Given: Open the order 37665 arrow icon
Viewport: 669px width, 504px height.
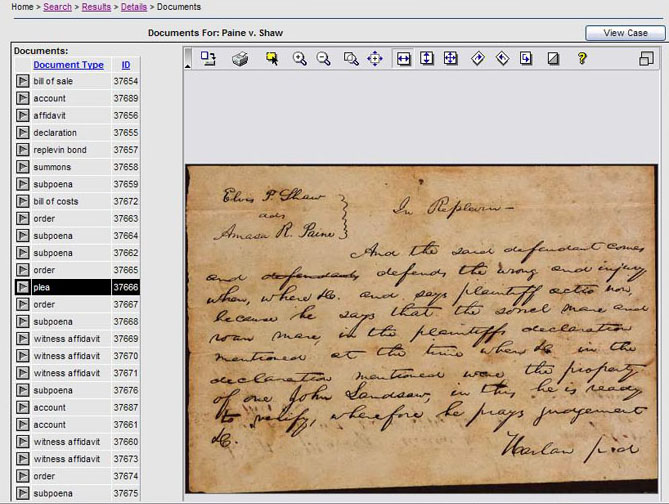Looking at the screenshot, I should [x=23, y=270].
